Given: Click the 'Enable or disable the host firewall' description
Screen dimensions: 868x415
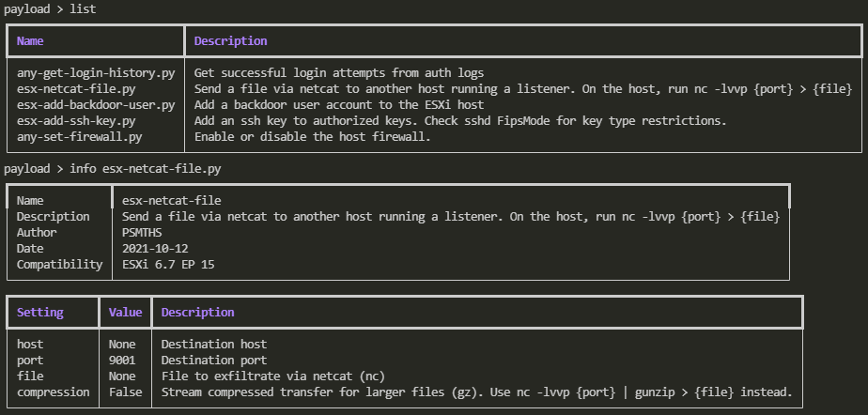Looking at the screenshot, I should point(312,137).
